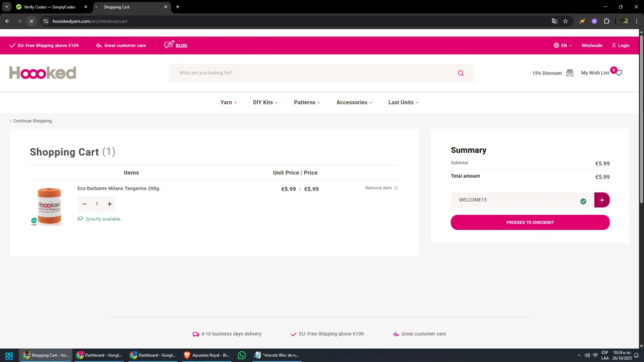
Task: Open the browser extensions puzzle icon
Action: [x=606, y=21]
